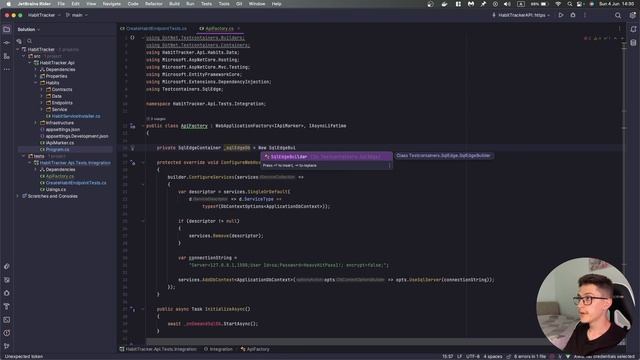Open the Build menu

pos(174,4)
